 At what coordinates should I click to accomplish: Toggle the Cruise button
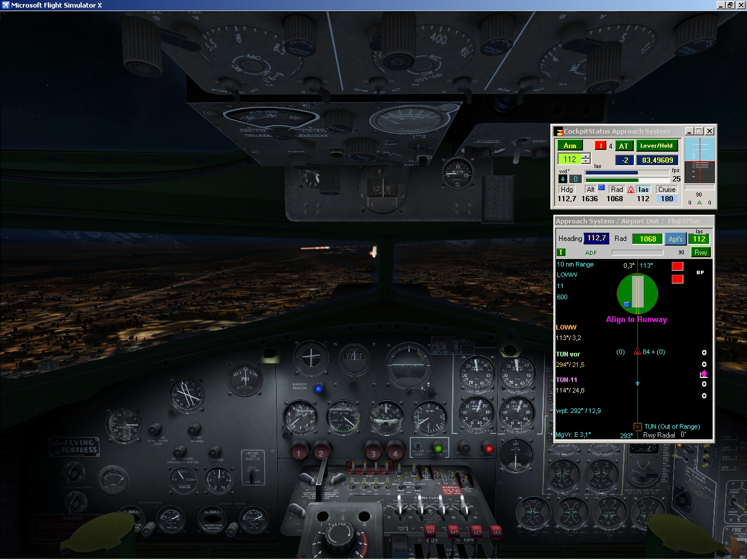point(666,190)
